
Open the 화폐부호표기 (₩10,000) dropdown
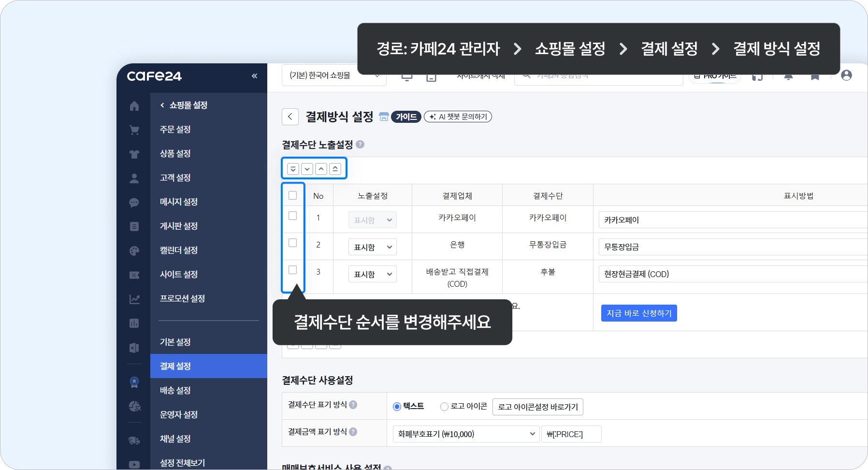(466, 434)
